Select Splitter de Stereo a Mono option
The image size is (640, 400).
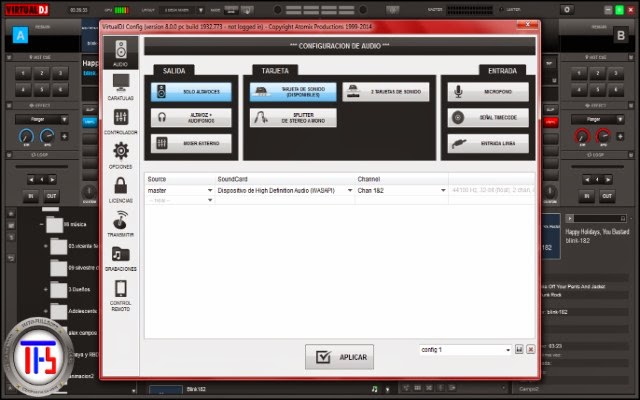point(293,118)
